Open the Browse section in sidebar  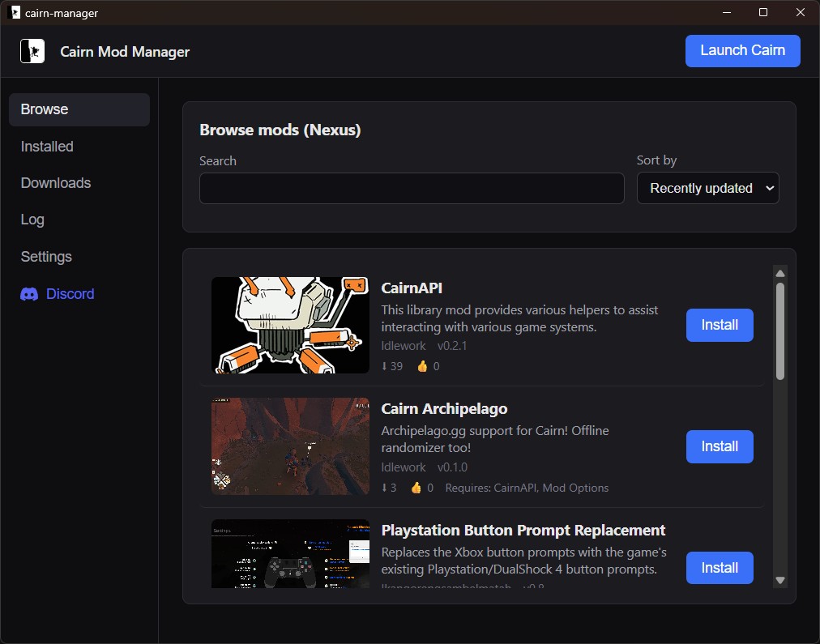click(x=79, y=109)
